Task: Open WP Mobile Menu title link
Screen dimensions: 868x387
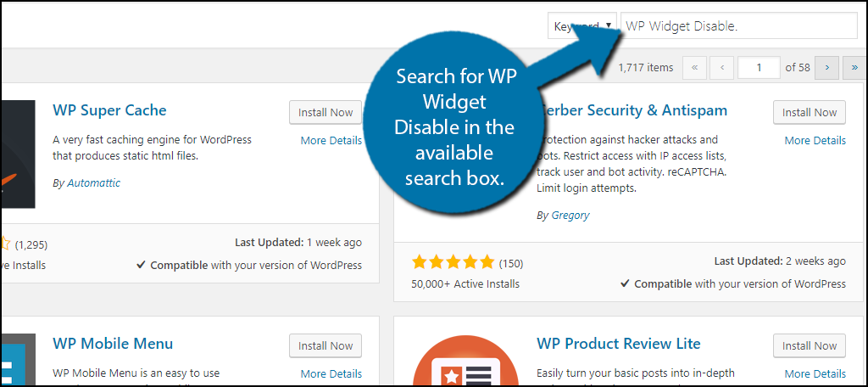Action: (x=113, y=343)
